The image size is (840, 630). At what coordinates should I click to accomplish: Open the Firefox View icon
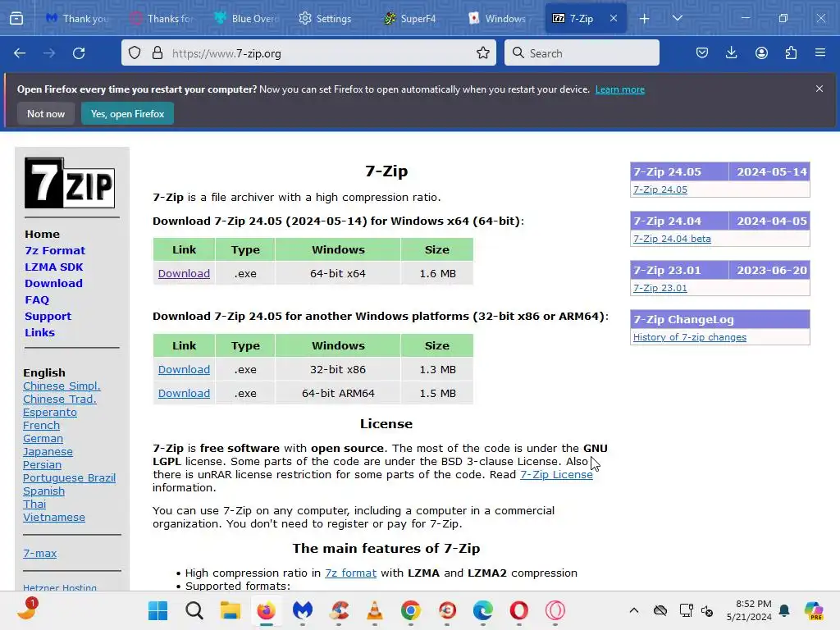[16, 18]
